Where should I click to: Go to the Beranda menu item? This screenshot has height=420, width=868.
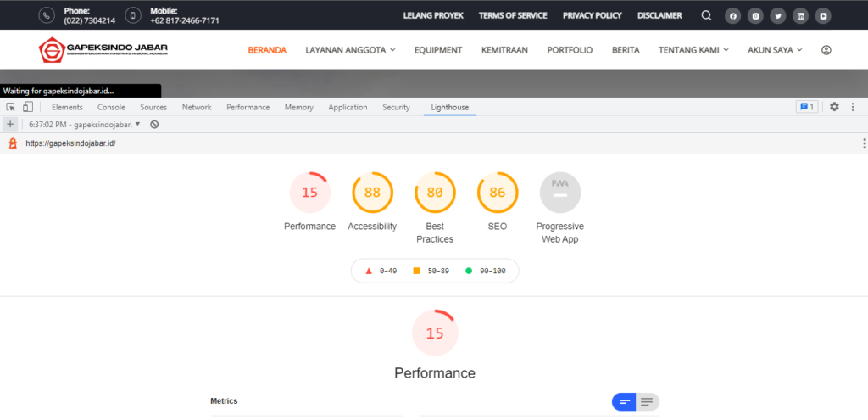267,50
